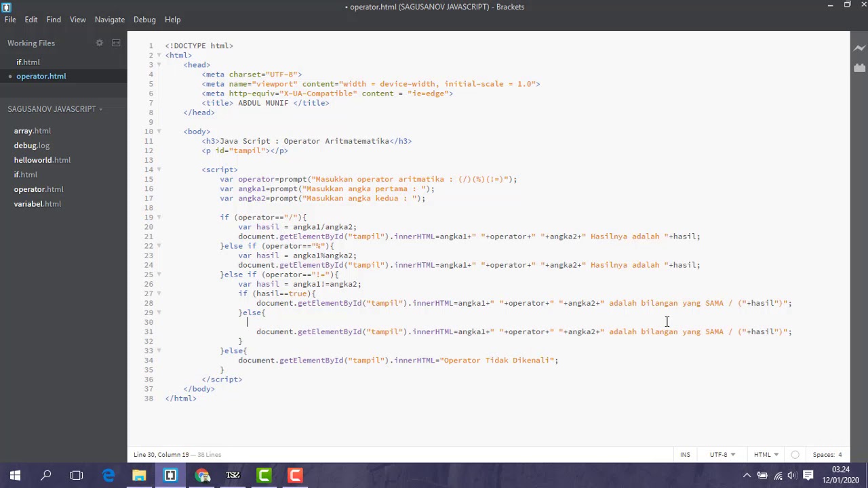Open the Extension Manager icon

click(859, 68)
